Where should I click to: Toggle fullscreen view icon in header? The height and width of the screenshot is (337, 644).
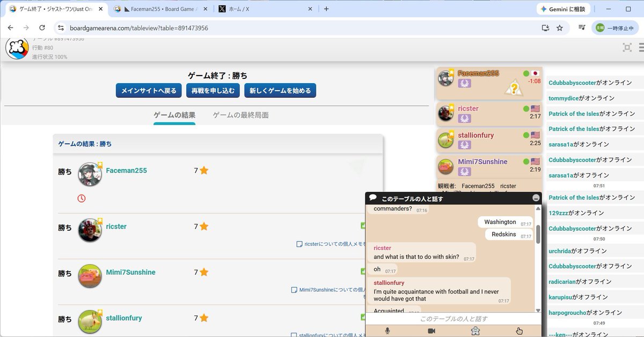(627, 48)
